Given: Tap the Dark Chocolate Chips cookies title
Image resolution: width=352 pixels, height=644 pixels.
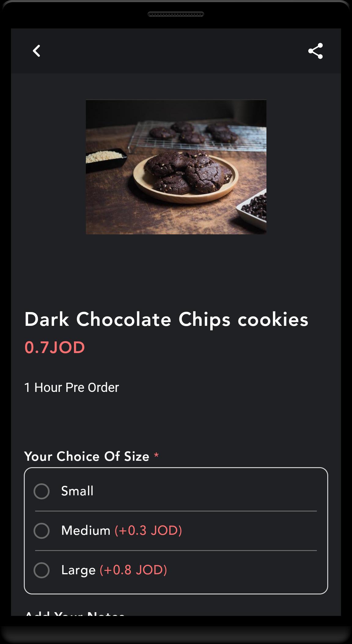Looking at the screenshot, I should coord(167,320).
